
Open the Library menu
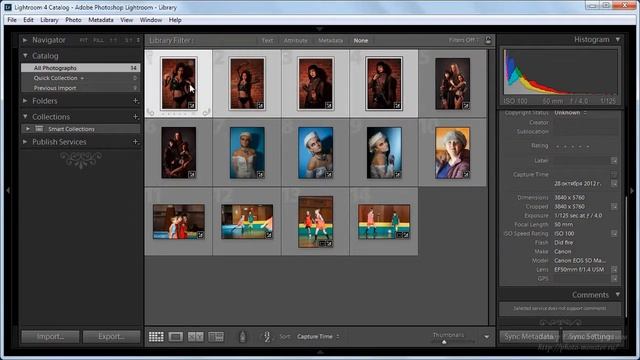point(49,20)
